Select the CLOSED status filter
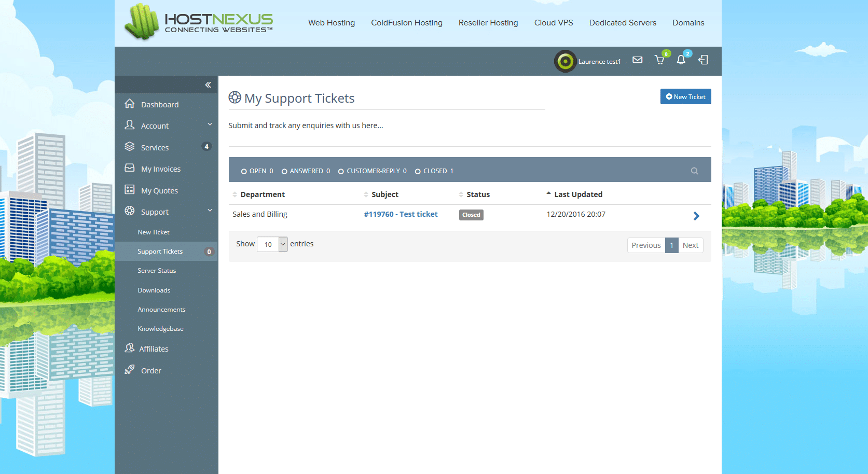The height and width of the screenshot is (474, 868). (x=434, y=171)
